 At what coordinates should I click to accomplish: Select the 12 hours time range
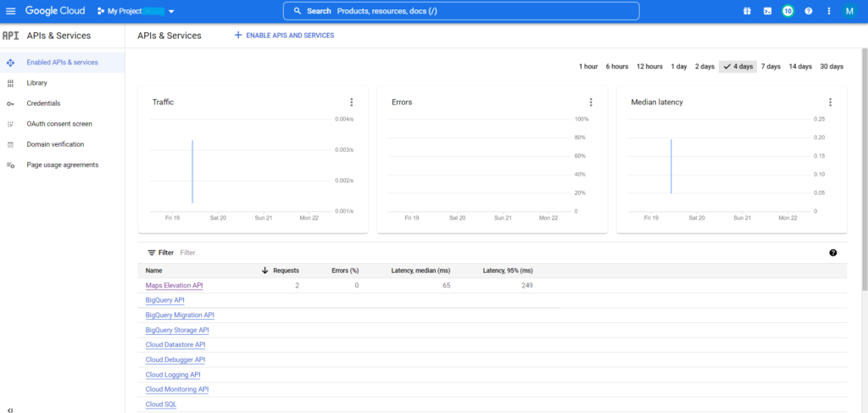click(649, 66)
